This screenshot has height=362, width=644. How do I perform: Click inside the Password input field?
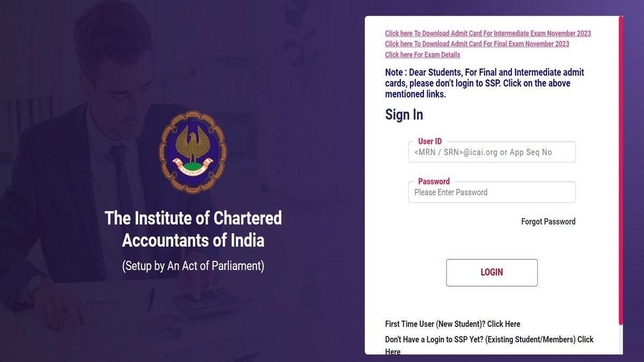(x=492, y=192)
